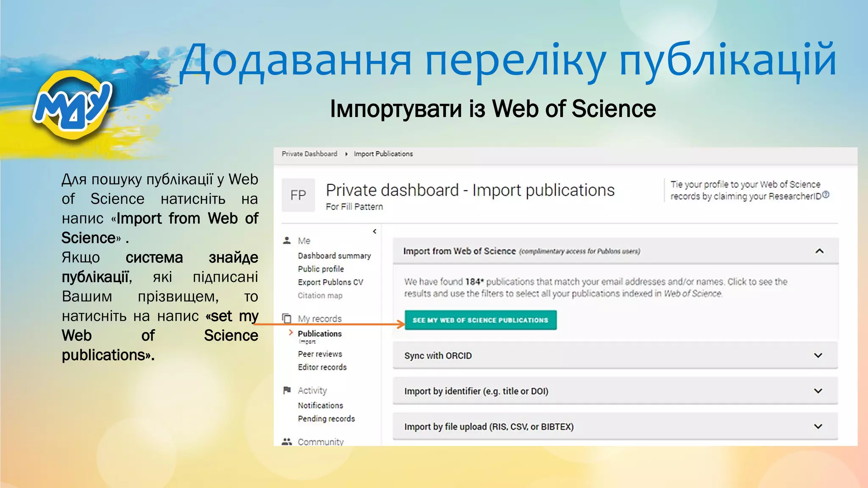The width and height of the screenshot is (868, 488).
Task: Select Export Publons CV
Action: (331, 282)
